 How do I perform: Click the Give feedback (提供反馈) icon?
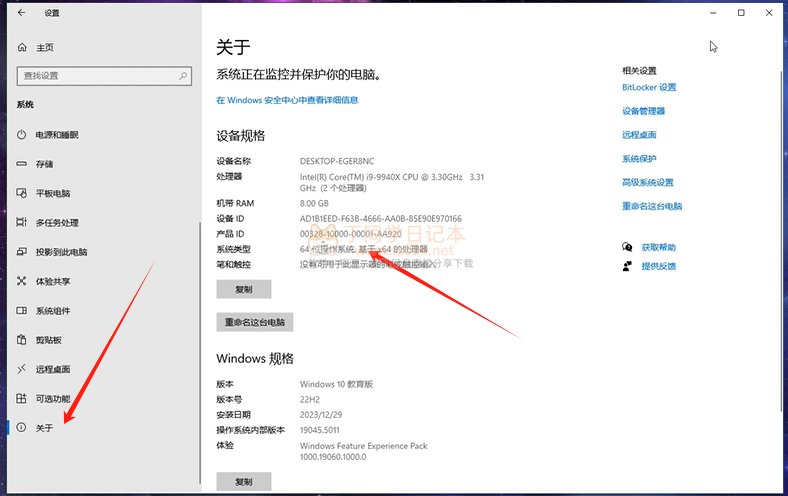[x=627, y=266]
